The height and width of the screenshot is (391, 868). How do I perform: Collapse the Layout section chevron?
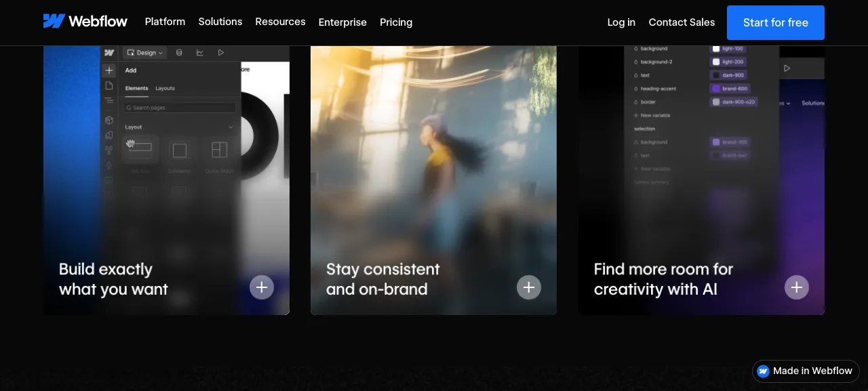[231, 127]
